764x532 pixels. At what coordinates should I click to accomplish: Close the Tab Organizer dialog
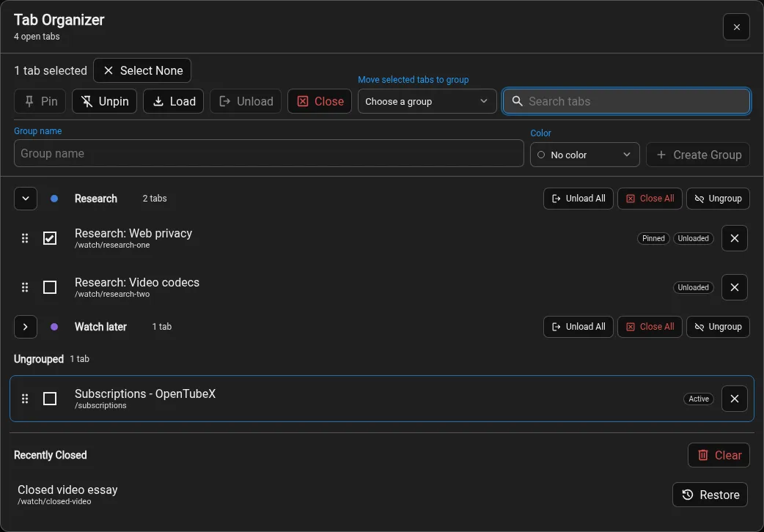[x=736, y=27]
